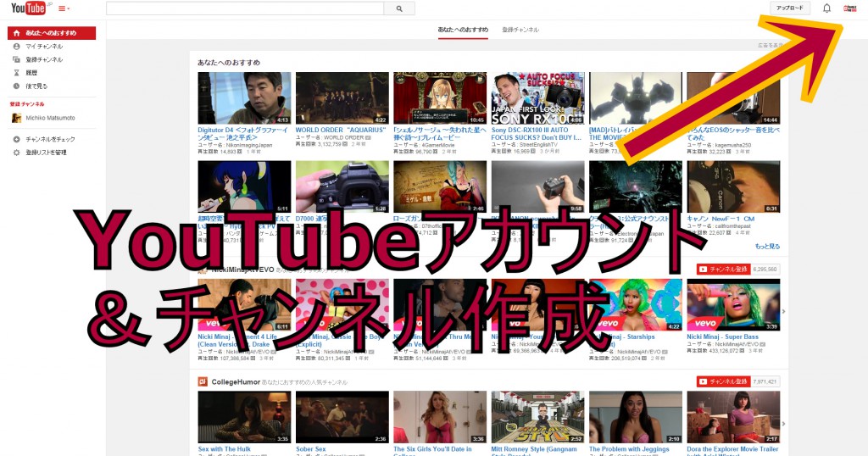Viewport: 868px width, 456px height.
Task: Open the red guide menu dropdown
Action: click(x=64, y=8)
